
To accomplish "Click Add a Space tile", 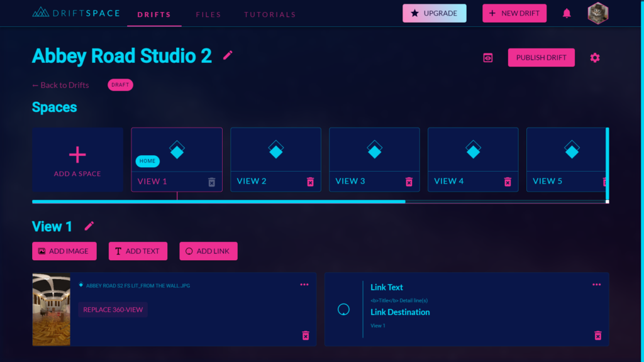I will coord(77,160).
